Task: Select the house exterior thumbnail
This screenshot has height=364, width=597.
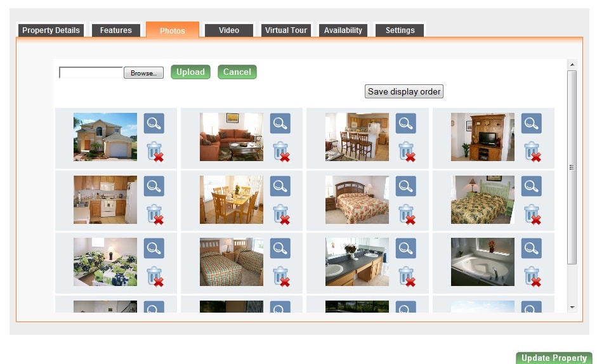Action: click(x=105, y=137)
